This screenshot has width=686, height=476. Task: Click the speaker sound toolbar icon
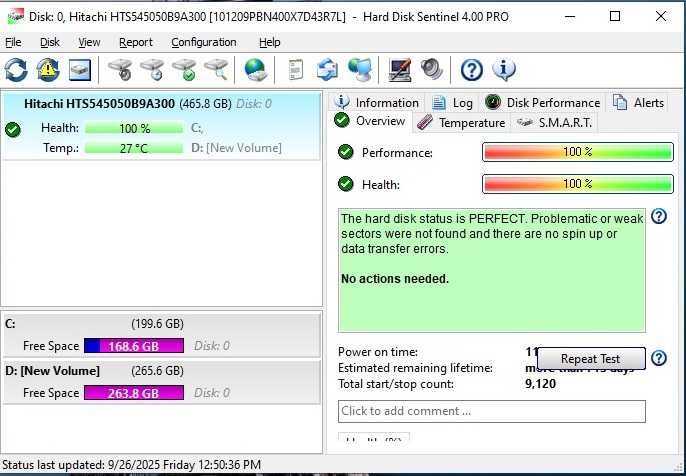(432, 70)
